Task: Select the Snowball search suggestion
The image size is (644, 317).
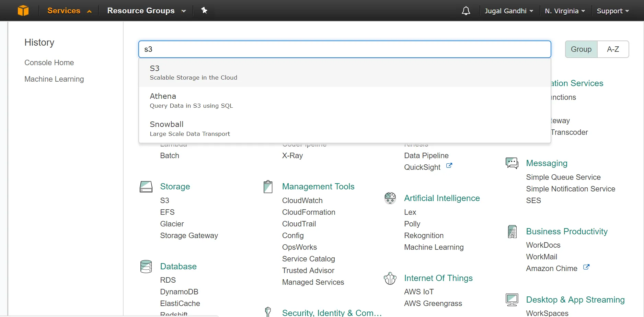Action: click(345, 129)
